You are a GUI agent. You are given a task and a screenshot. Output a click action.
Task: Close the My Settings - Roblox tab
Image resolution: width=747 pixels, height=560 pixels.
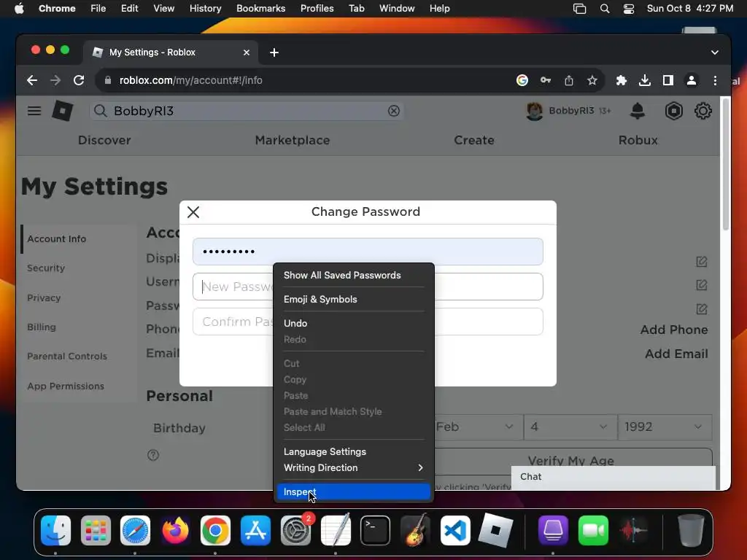[x=247, y=52]
